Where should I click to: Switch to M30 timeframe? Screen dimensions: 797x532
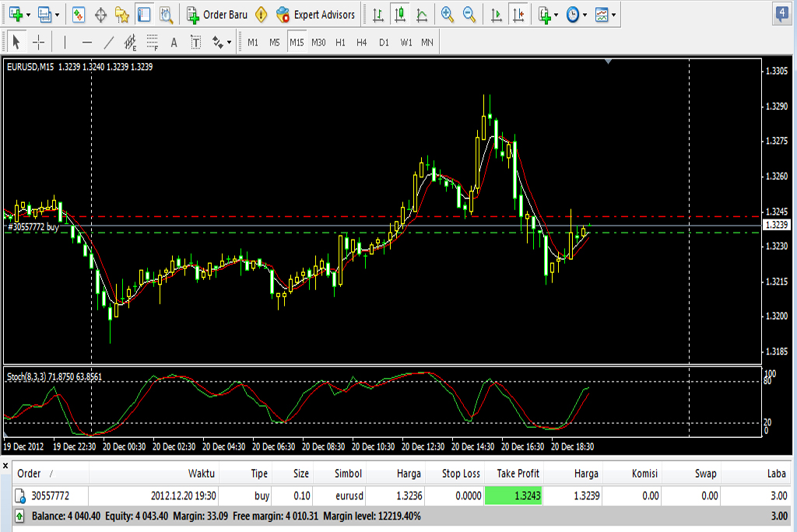[318, 43]
